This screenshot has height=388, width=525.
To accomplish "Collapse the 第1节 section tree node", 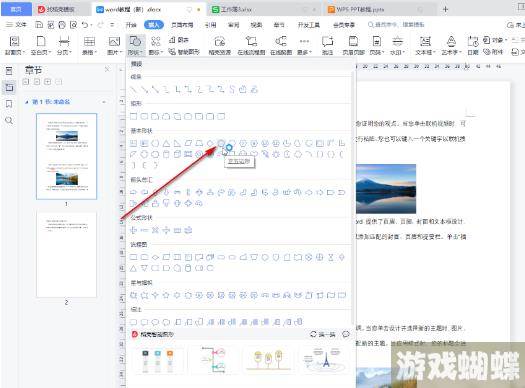I will (27, 102).
